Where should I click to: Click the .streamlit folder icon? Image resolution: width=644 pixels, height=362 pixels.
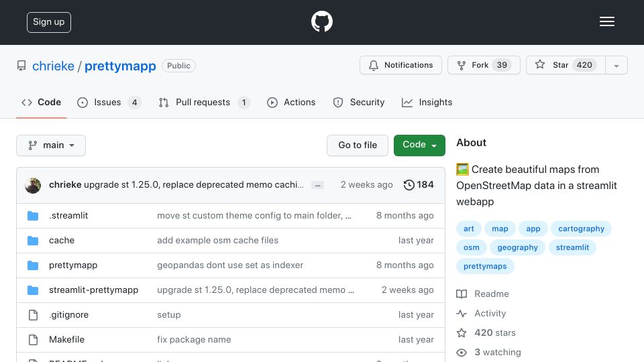[33, 216]
